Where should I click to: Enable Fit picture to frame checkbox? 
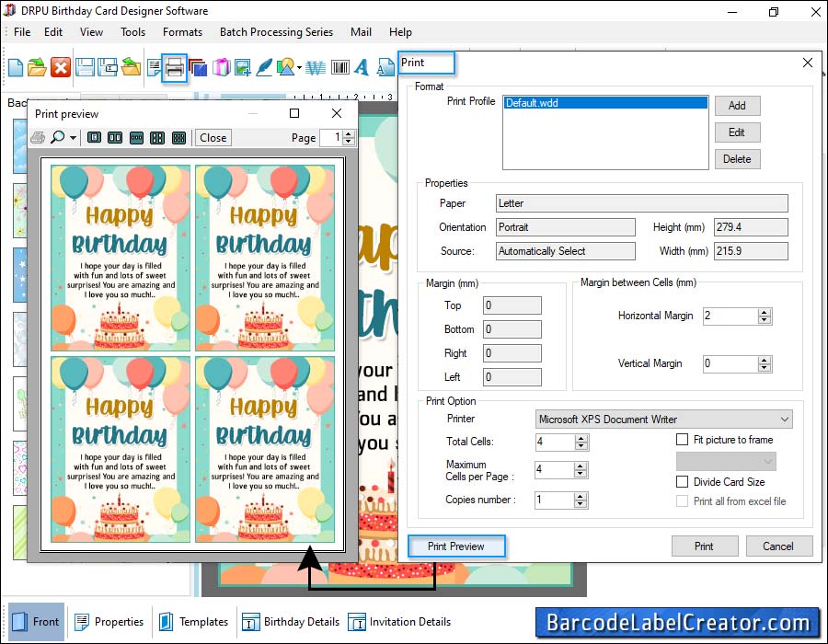(x=683, y=439)
